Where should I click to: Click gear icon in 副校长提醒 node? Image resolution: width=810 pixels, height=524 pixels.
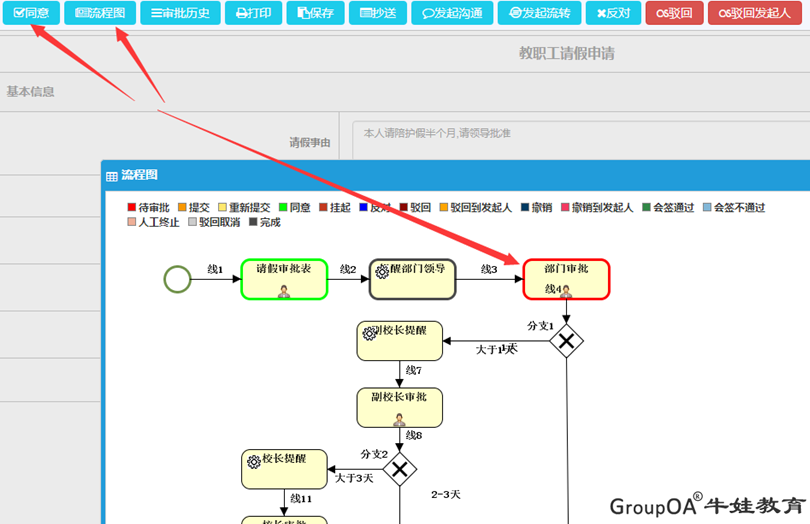click(x=369, y=334)
